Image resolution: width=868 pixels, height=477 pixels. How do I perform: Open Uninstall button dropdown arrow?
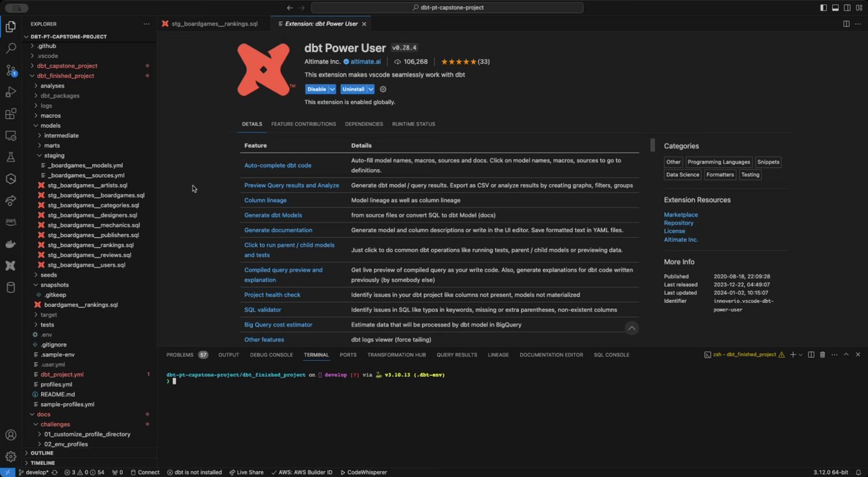[x=371, y=89]
